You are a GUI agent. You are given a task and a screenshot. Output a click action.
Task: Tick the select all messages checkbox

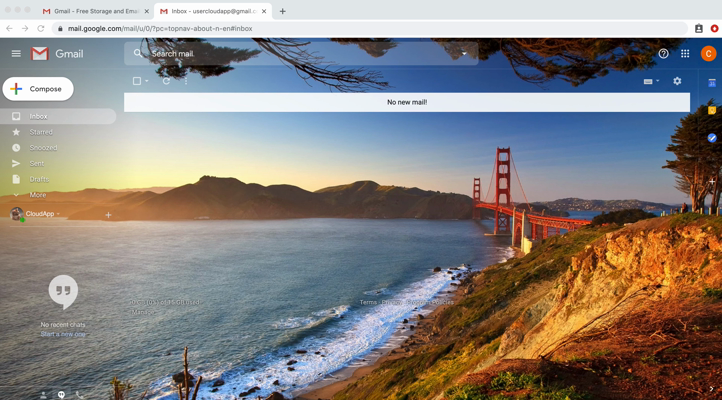(137, 81)
